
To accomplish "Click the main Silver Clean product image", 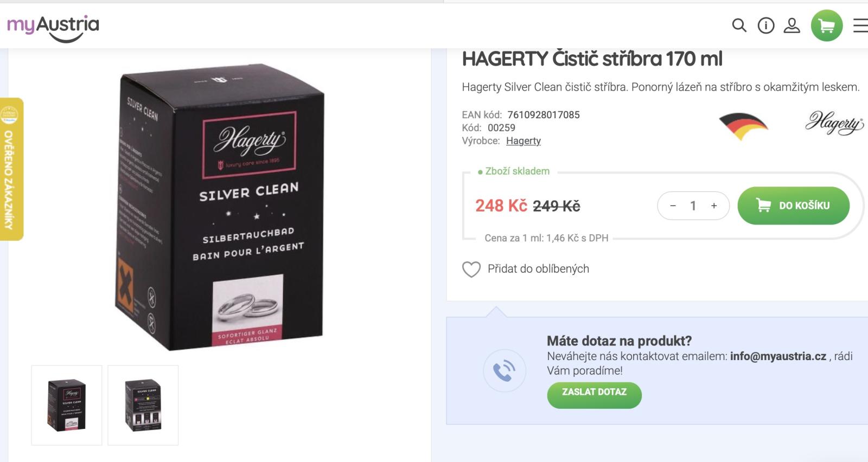I will coord(220,207).
